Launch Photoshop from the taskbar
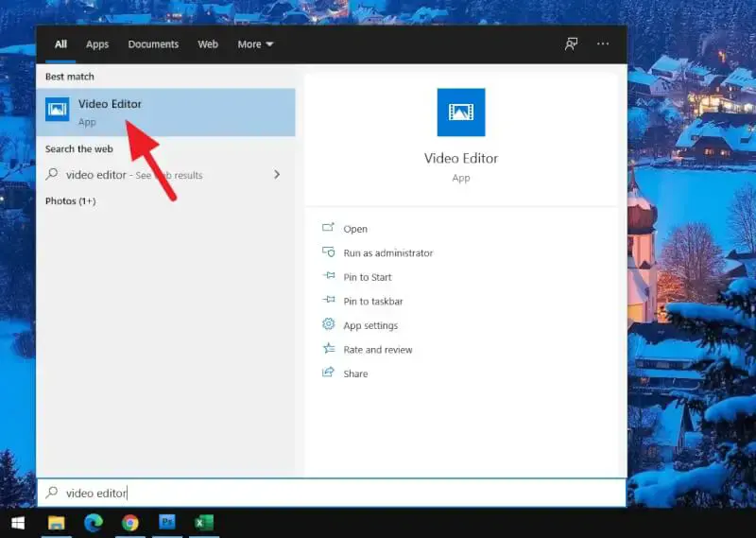This screenshot has width=756, height=538. click(167, 523)
